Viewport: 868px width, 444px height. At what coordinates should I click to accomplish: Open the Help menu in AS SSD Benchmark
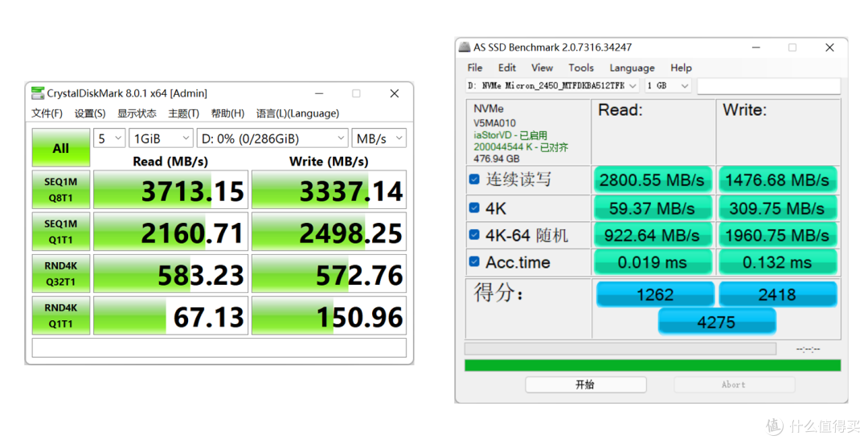point(681,68)
